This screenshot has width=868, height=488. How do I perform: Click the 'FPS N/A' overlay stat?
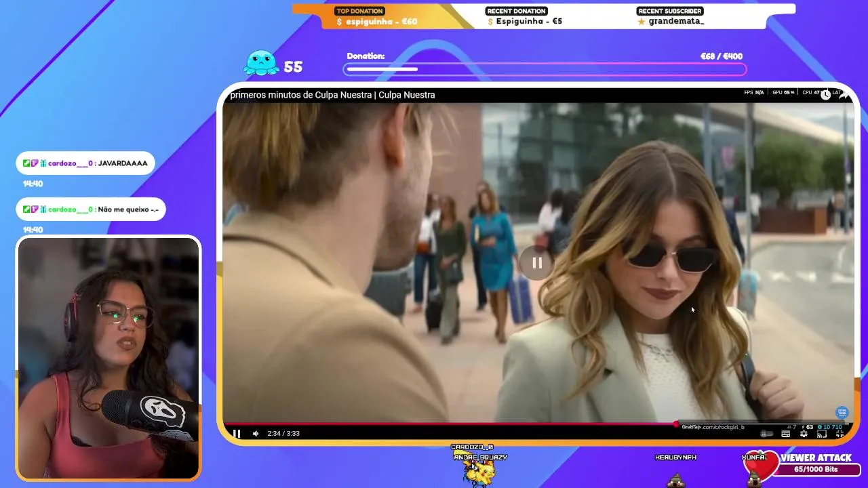(754, 92)
